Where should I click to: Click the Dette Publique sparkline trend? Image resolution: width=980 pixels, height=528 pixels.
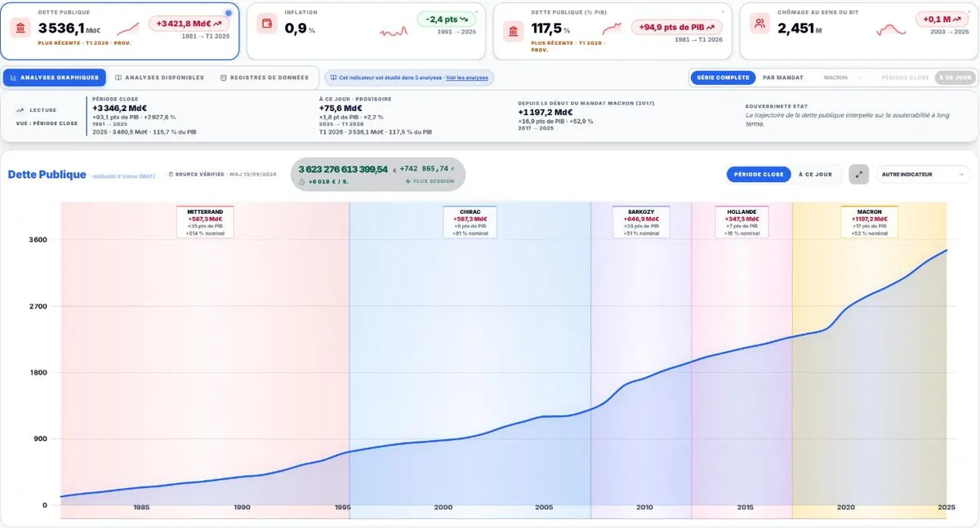128,29
